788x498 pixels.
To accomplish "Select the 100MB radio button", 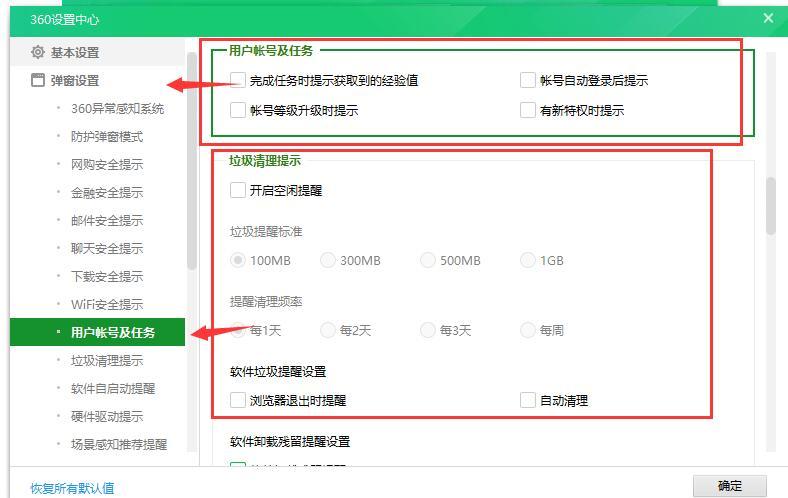I will pyautogui.click(x=238, y=260).
